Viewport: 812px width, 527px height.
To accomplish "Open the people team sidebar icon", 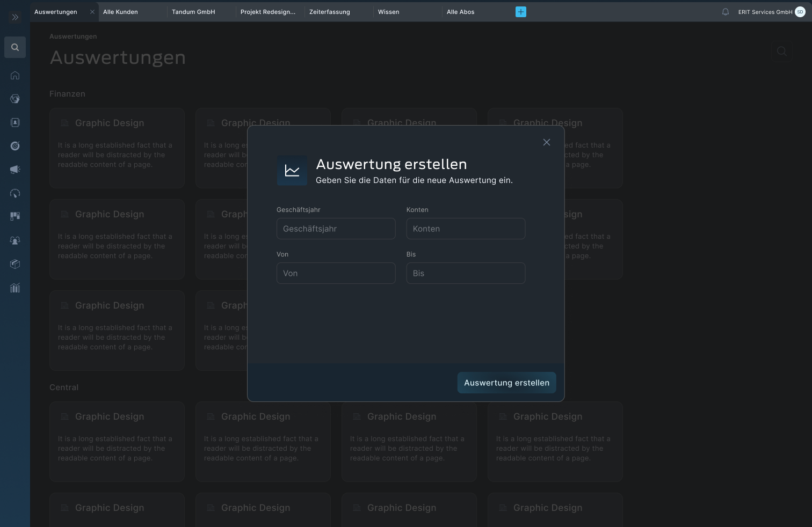I will click(x=15, y=240).
